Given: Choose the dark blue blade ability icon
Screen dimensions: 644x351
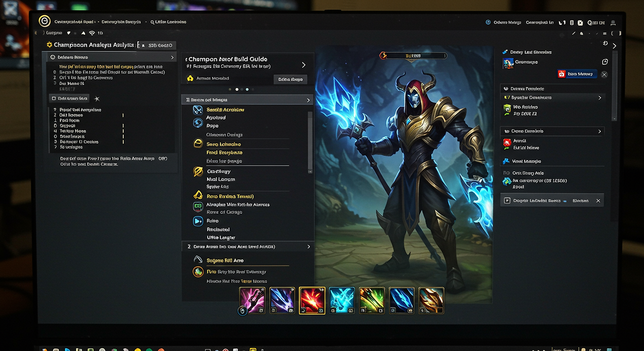Looking at the screenshot, I should (x=401, y=300).
